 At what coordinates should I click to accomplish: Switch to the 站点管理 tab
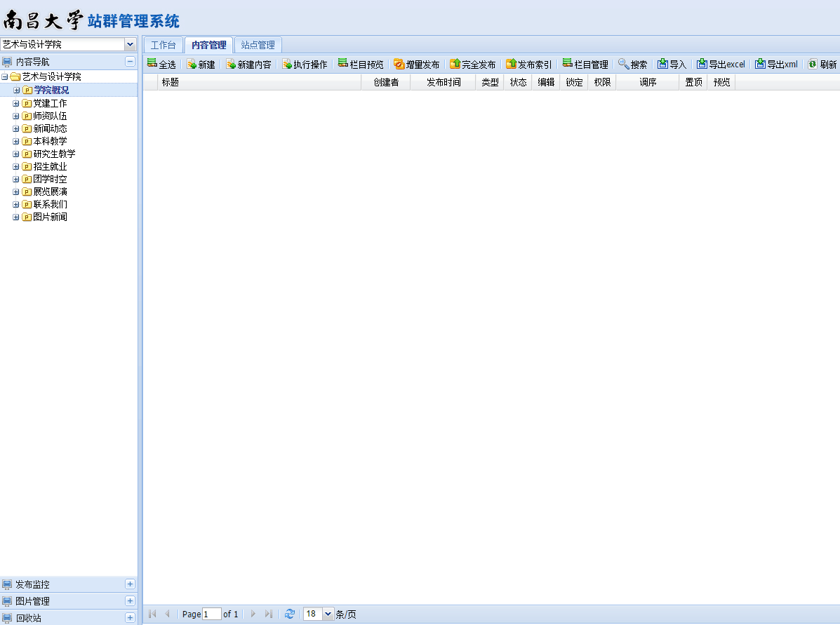258,45
